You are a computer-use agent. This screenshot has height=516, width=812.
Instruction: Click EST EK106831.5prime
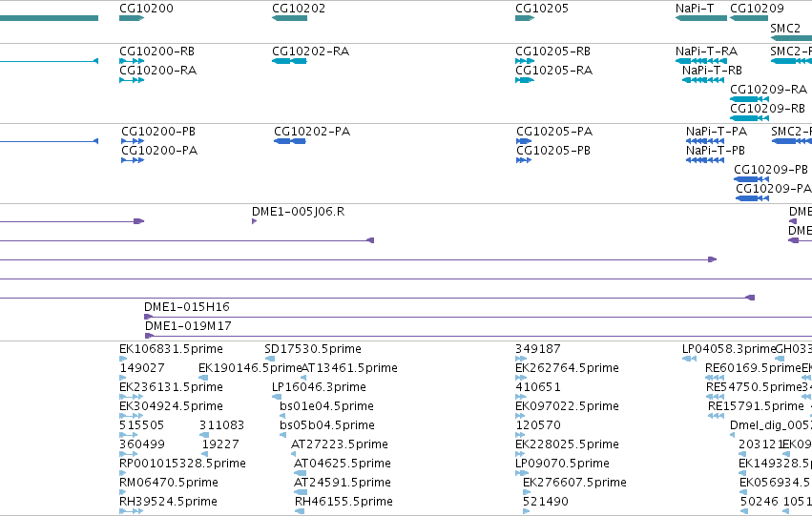[x=172, y=349]
